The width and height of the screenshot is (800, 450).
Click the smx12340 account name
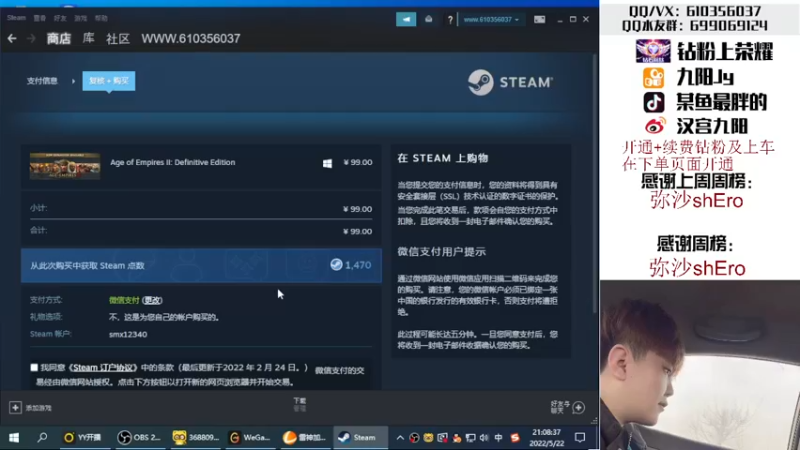coord(128,335)
